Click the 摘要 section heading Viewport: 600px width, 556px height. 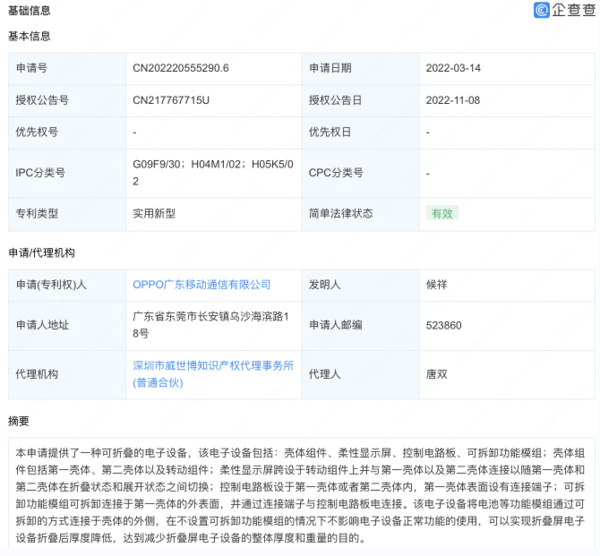tap(19, 421)
